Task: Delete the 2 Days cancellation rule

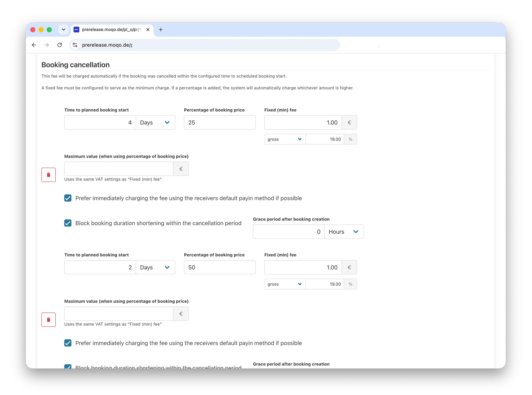Action: (48, 320)
